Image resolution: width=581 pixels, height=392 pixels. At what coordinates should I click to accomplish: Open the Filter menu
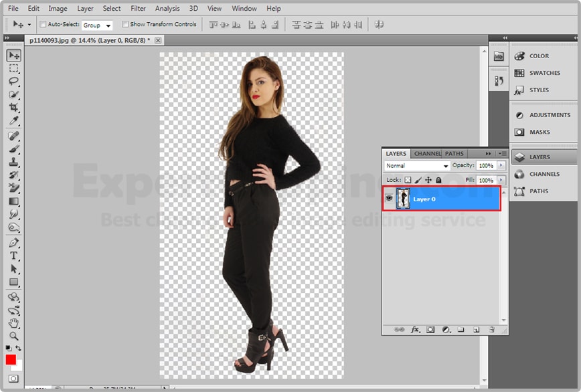(x=138, y=9)
